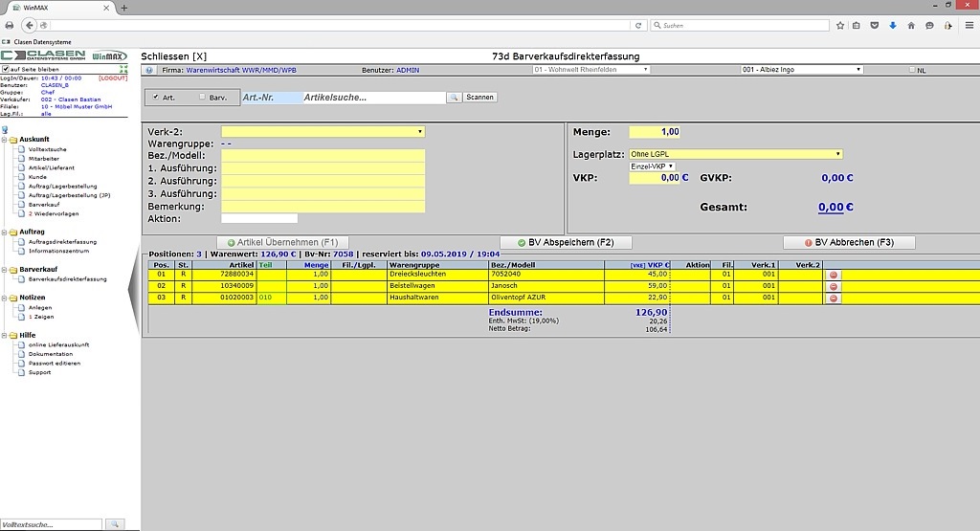Click 'Artikel Übernehmen (F1)' button
The image size is (980, 531).
[282, 242]
